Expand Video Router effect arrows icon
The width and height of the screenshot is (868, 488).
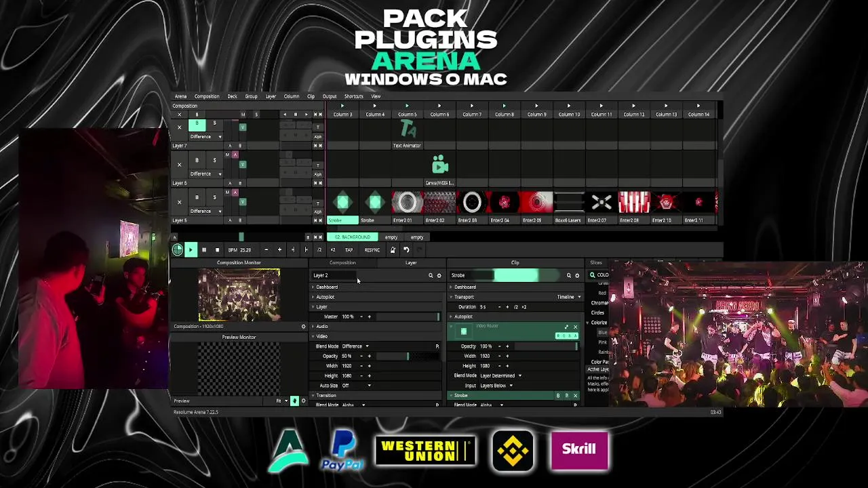point(566,327)
